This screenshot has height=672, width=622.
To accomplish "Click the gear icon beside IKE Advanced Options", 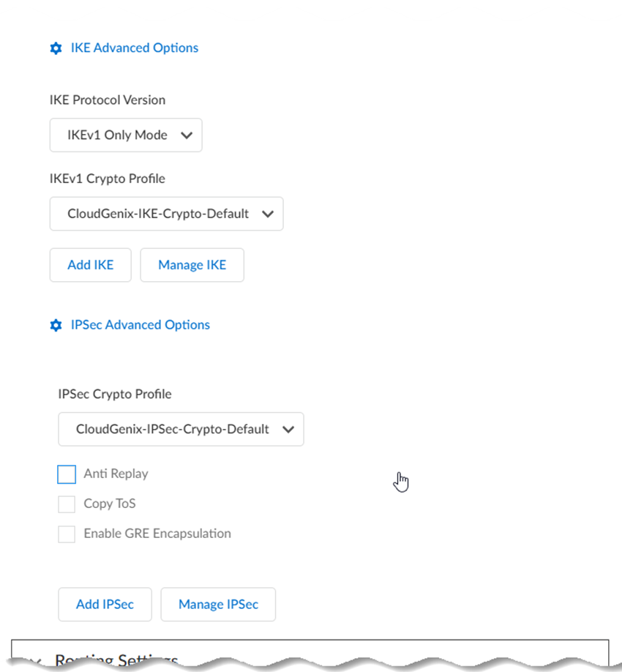I will point(56,48).
